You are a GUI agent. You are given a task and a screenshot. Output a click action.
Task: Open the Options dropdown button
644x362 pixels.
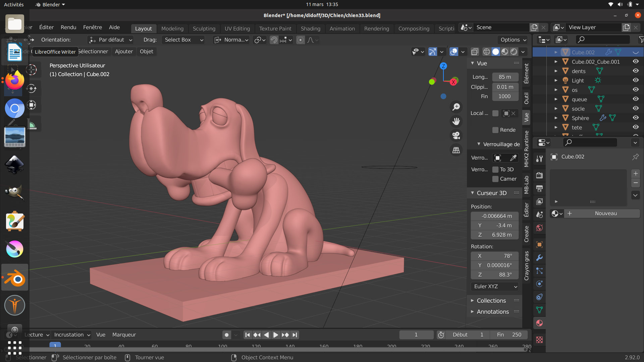(x=513, y=40)
